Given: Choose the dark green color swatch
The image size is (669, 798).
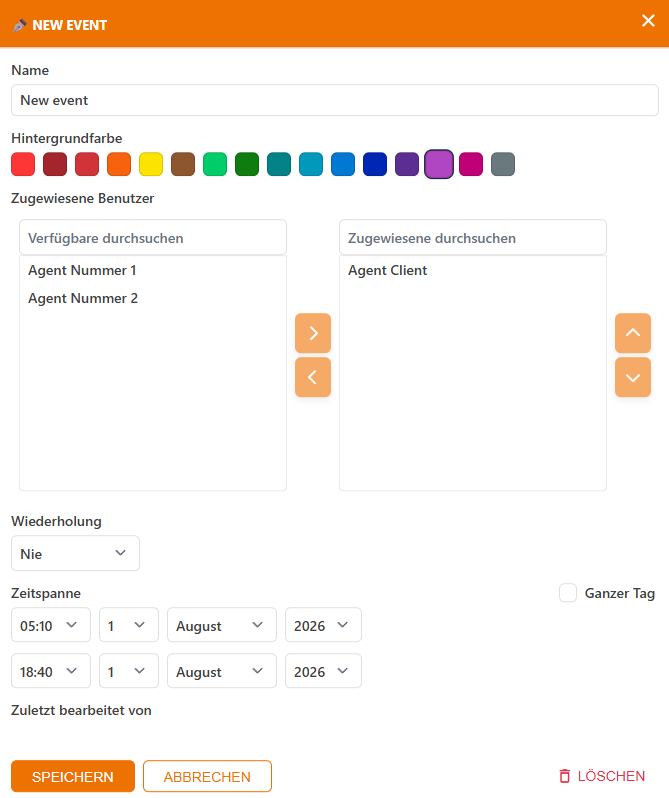Looking at the screenshot, I should coord(247,164).
